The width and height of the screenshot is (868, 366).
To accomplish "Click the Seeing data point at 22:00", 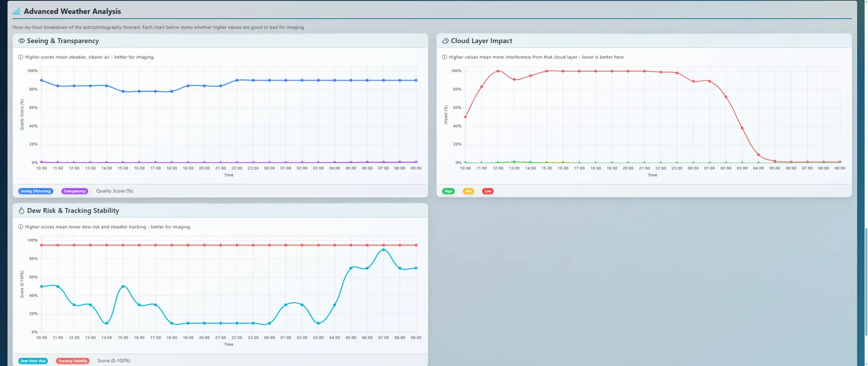I will point(237,80).
